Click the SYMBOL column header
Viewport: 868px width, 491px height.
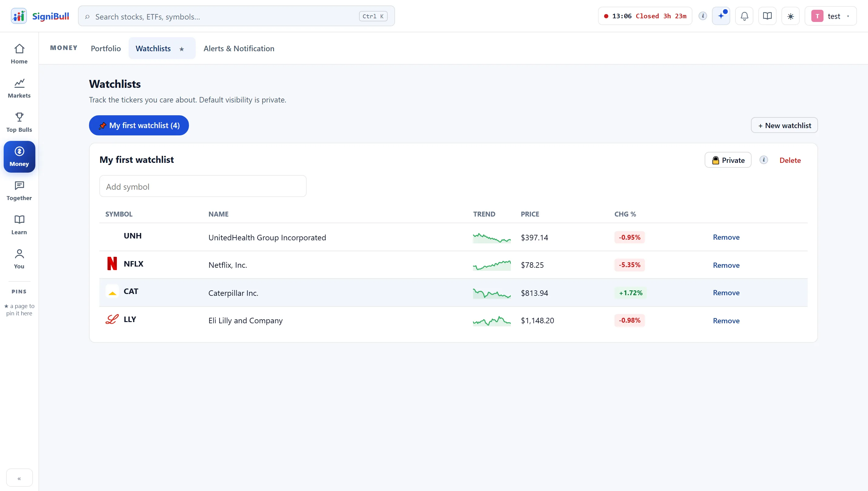(x=119, y=214)
